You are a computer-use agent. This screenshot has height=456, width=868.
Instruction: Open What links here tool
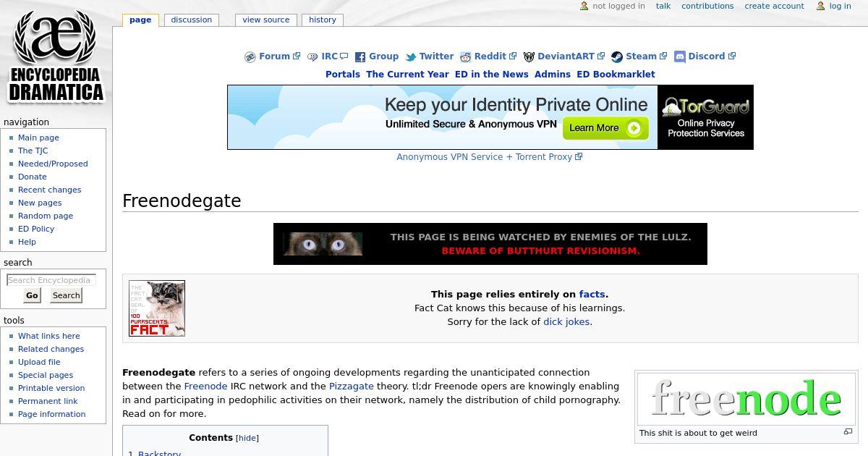point(49,336)
